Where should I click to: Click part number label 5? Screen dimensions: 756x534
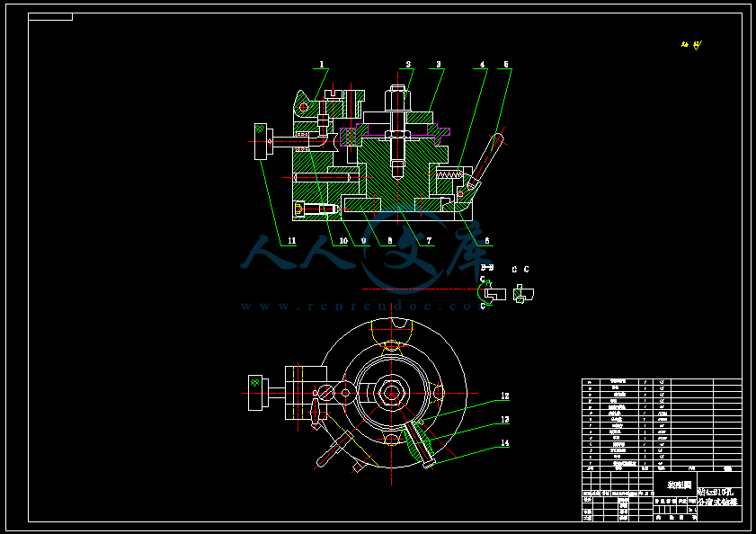click(506, 64)
